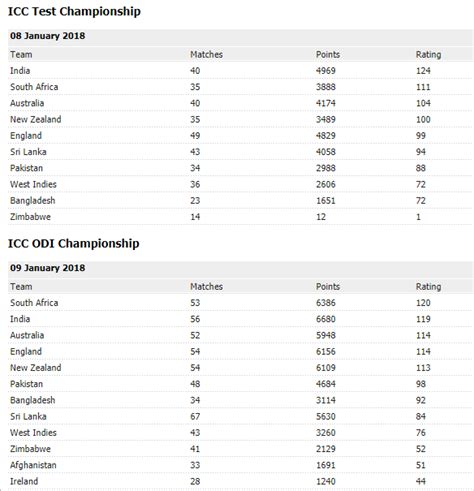
Task: Select the 09 January 2018 date header
Action: tap(47, 268)
